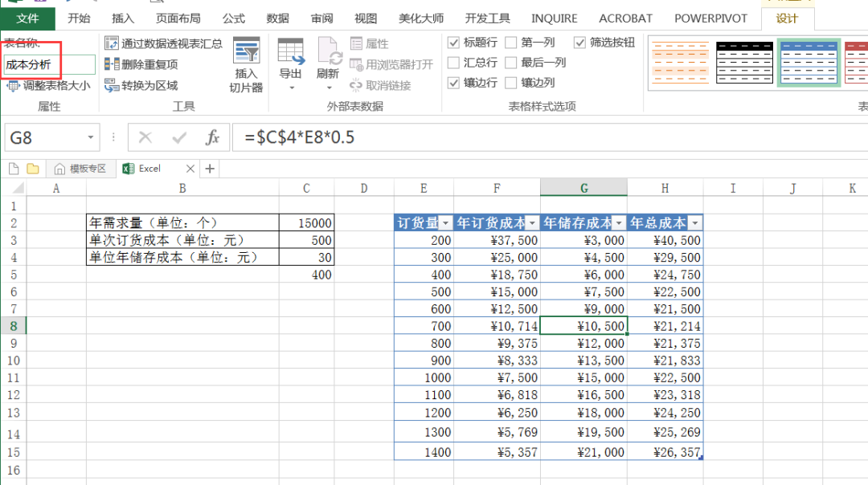The width and height of the screenshot is (868, 485).
Task: Click Resize Table (调整表格大小) icon
Action: [x=14, y=86]
